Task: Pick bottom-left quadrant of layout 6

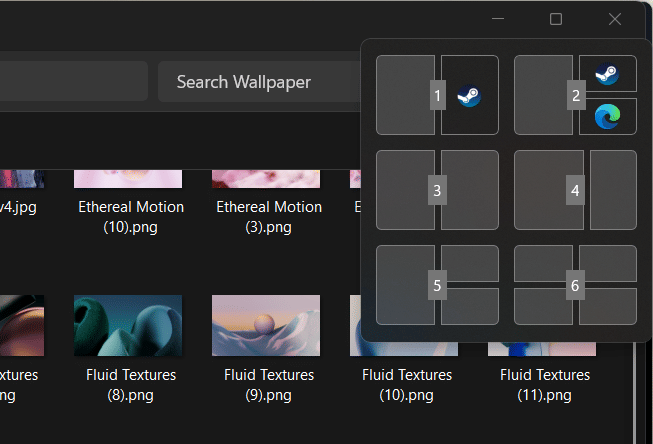Action: coord(543,307)
